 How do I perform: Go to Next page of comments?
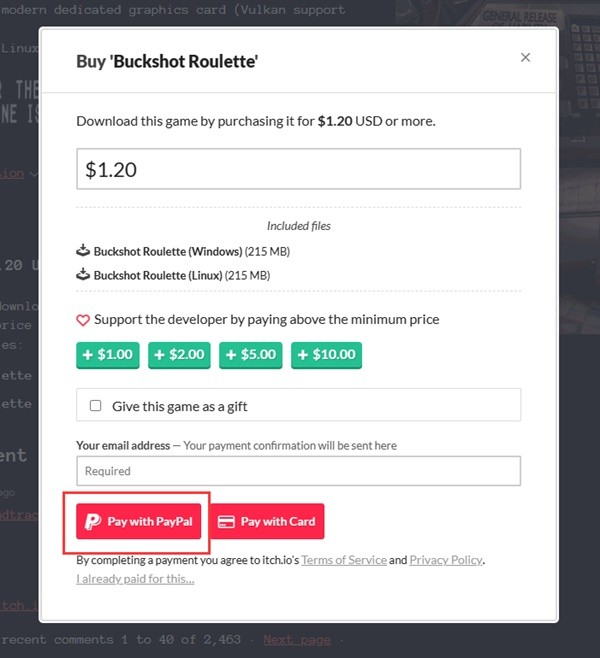[296, 639]
